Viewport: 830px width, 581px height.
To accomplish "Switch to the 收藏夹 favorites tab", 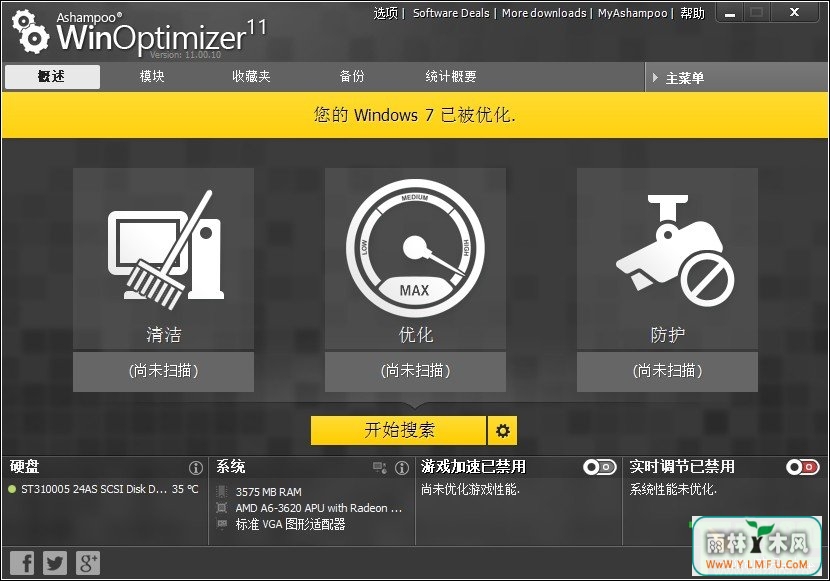I will tap(251, 77).
